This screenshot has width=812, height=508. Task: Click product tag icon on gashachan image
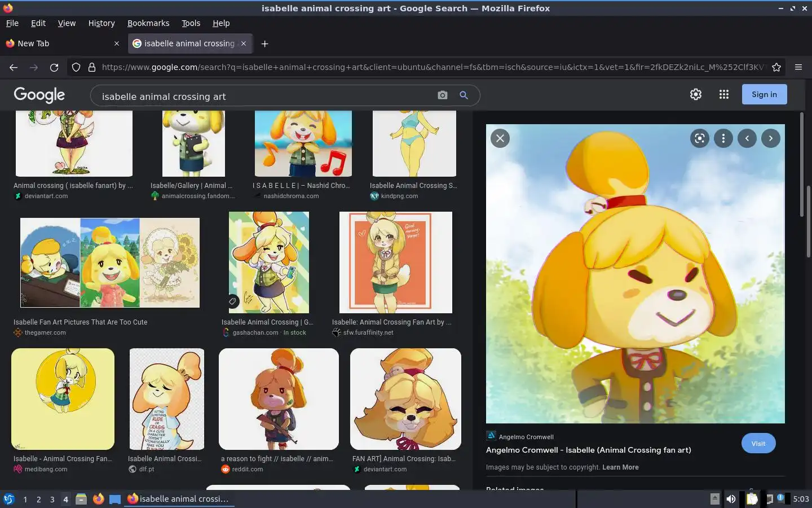[x=232, y=301]
